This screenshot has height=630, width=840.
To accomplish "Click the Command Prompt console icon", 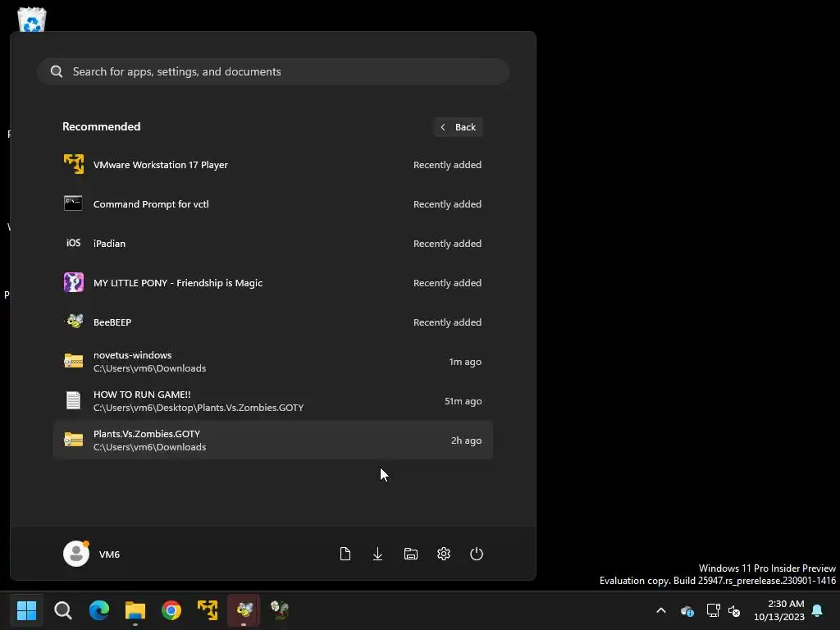I will [x=73, y=203].
